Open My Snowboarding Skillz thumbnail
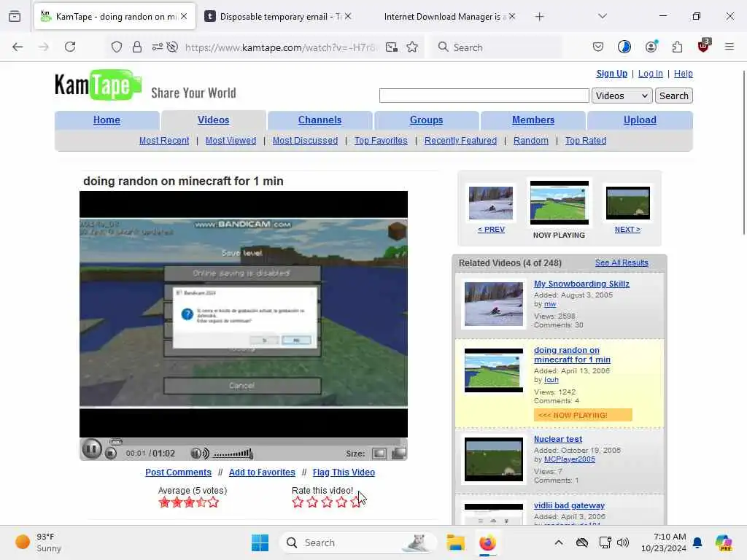 [x=494, y=304]
